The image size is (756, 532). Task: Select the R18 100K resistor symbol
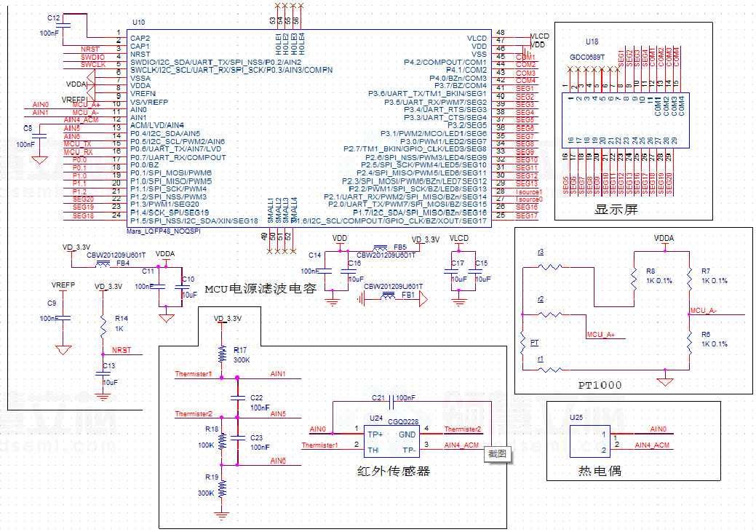pyautogui.click(x=222, y=441)
